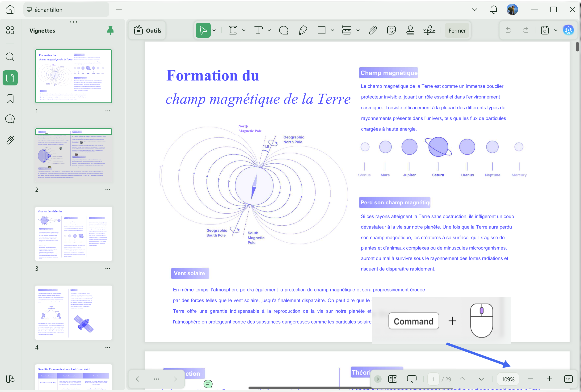This screenshot has width=581, height=392.
Task: Click the attach file paperclip tool
Action: (373, 30)
